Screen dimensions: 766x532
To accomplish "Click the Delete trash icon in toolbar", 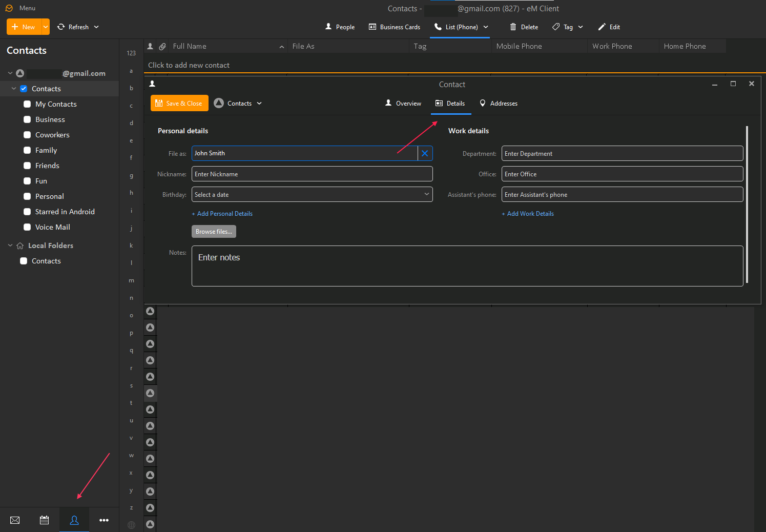I will [x=513, y=27].
